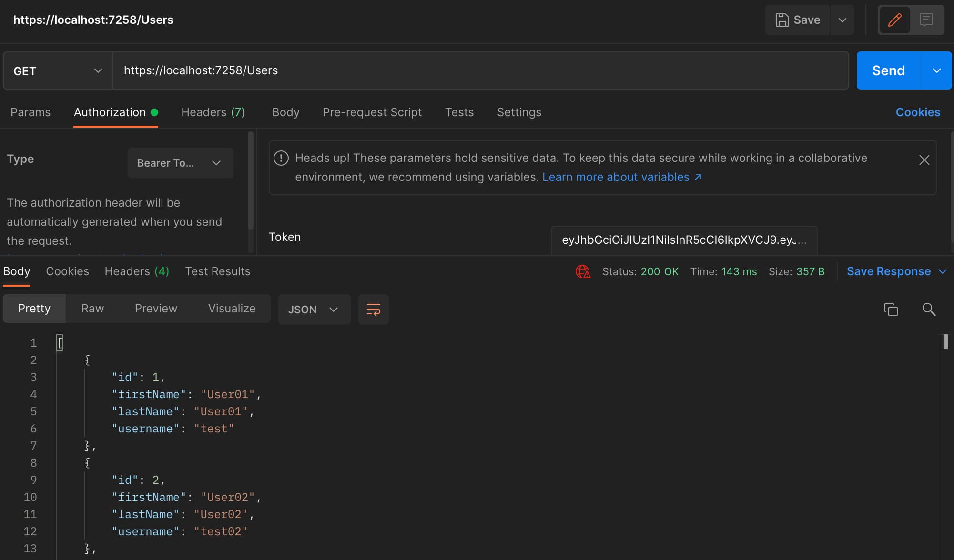Click the floppy disk Save icon
Screen dimensions: 954x560
coord(782,20)
